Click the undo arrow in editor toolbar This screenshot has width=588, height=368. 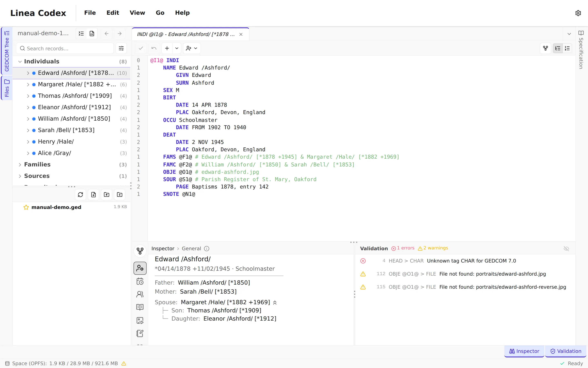154,48
